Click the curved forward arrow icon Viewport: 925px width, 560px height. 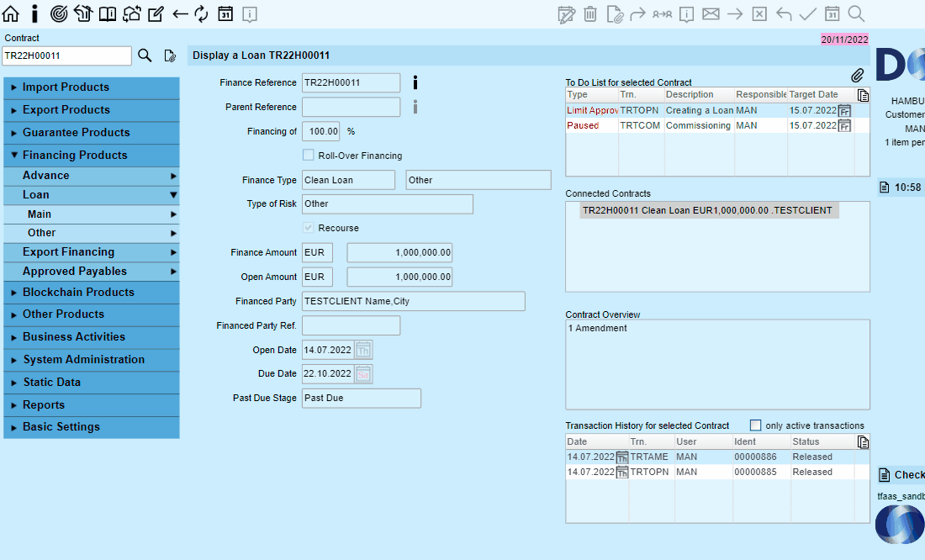[637, 13]
